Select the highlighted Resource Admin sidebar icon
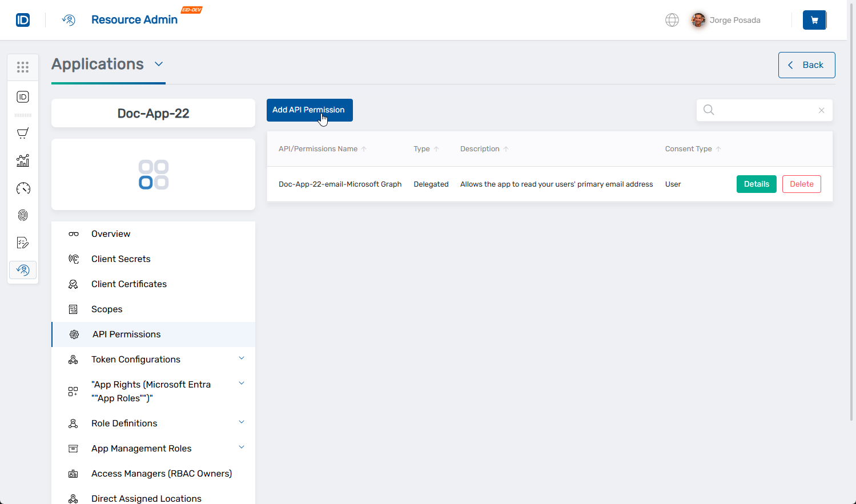 (x=23, y=269)
